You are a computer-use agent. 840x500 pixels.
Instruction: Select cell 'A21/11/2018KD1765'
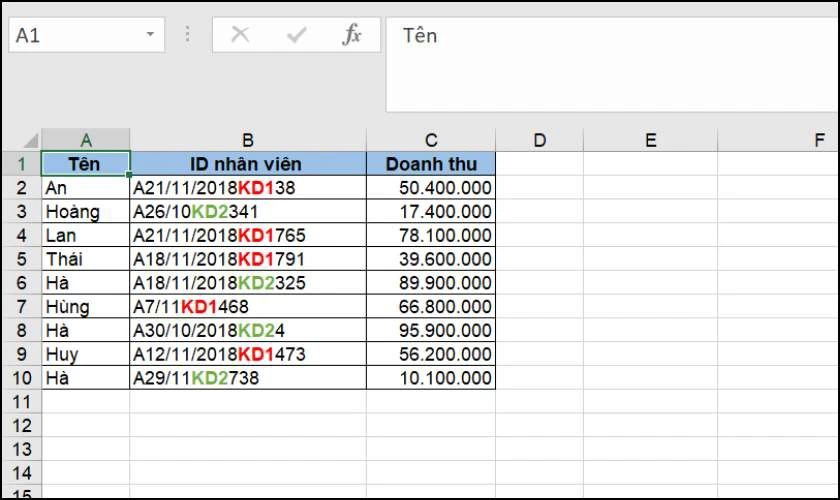pos(248,235)
